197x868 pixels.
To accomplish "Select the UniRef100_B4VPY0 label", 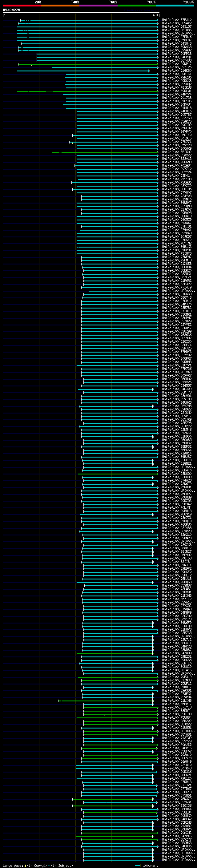I will point(177,131).
